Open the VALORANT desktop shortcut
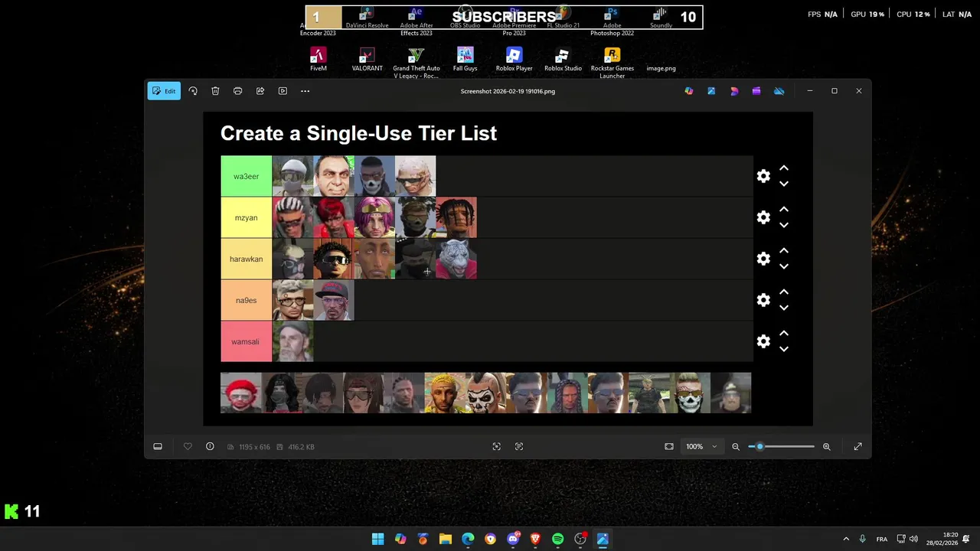 367,60
